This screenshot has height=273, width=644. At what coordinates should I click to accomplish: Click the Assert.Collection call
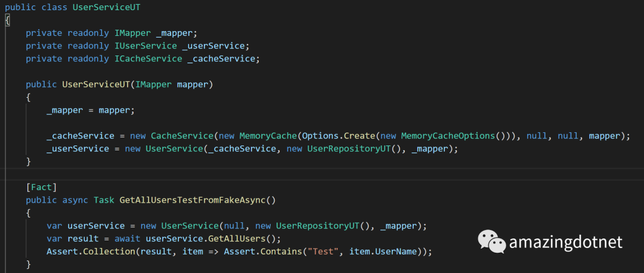[x=91, y=251]
